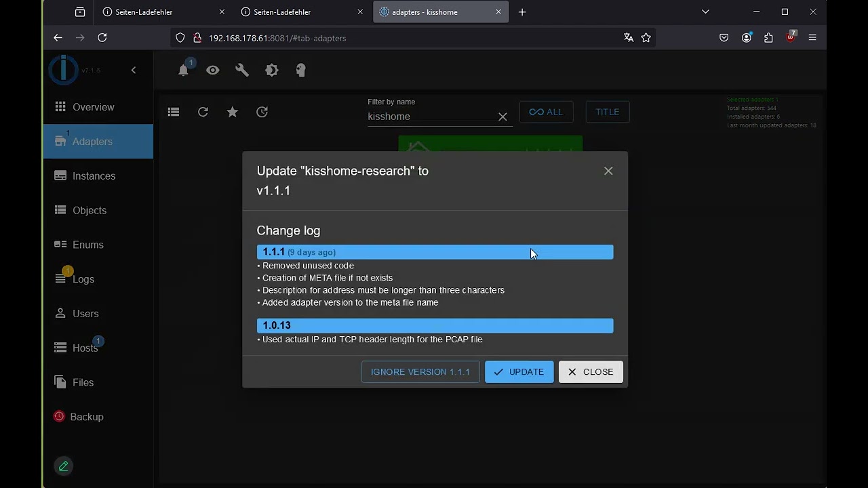Open Hosts in the sidebar

pos(98,348)
